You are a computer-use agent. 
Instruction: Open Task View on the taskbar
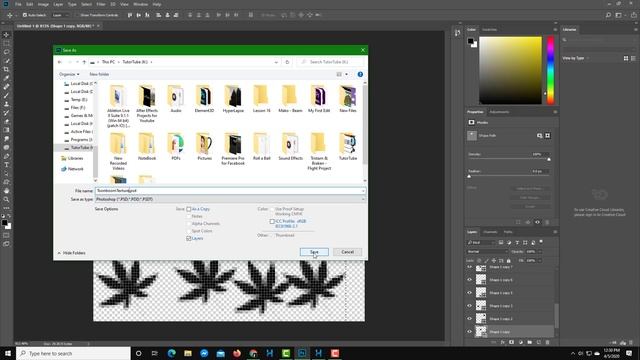pos(155,353)
